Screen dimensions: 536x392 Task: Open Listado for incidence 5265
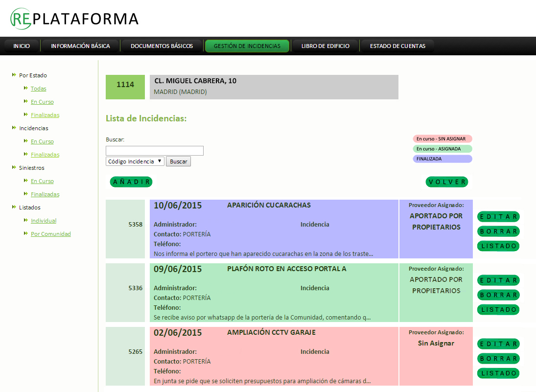(x=498, y=373)
